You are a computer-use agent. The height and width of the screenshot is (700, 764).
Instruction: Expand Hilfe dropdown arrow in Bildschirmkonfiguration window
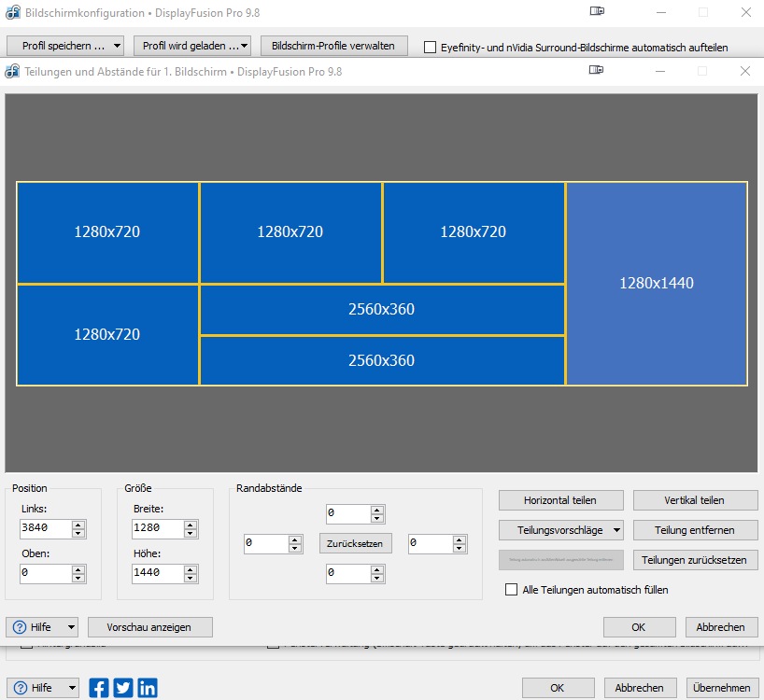pyautogui.click(x=72, y=688)
